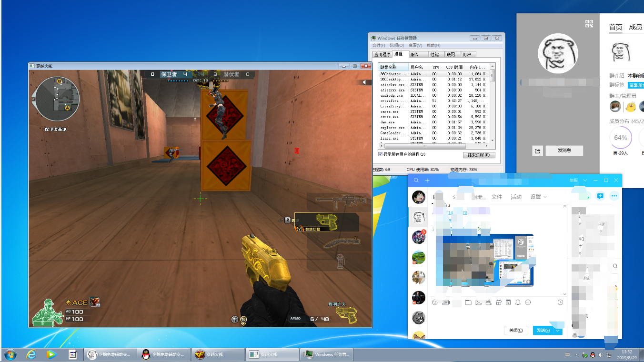
Task: Select crossfire process row
Action: [x=434, y=101]
